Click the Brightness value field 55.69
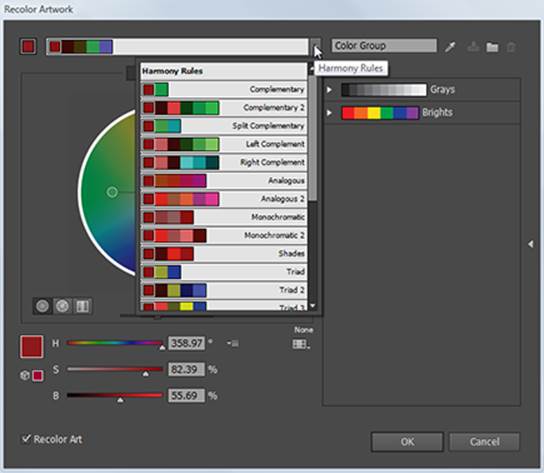 (x=187, y=395)
